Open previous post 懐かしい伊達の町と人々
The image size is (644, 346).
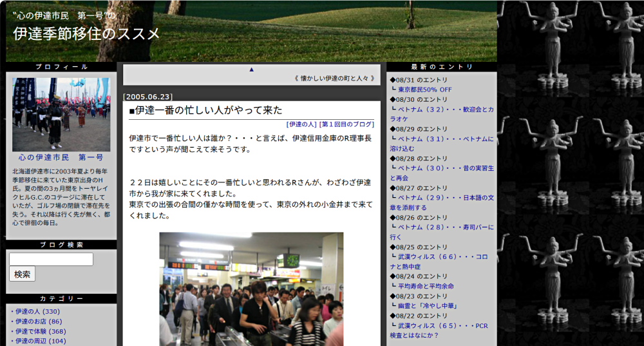(334, 79)
